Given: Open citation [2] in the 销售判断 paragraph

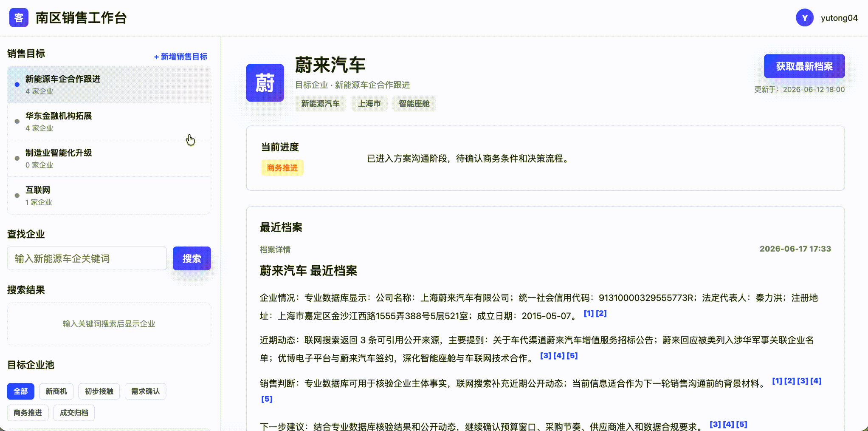Looking at the screenshot, I should click(x=790, y=381).
